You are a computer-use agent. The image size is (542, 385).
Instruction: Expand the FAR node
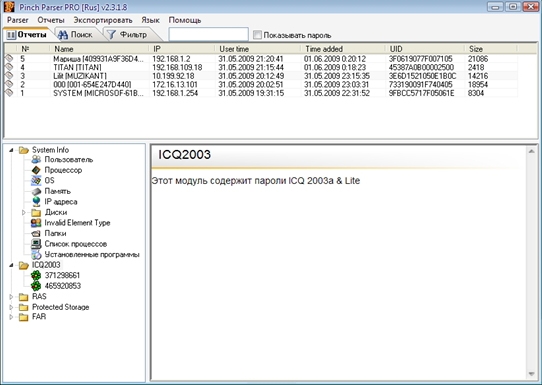coord(11,317)
